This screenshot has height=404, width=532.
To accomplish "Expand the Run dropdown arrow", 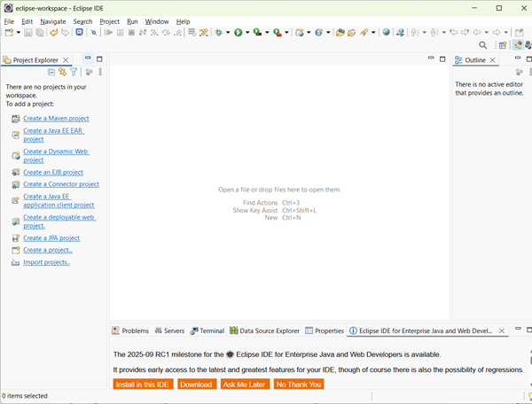I will (x=247, y=33).
